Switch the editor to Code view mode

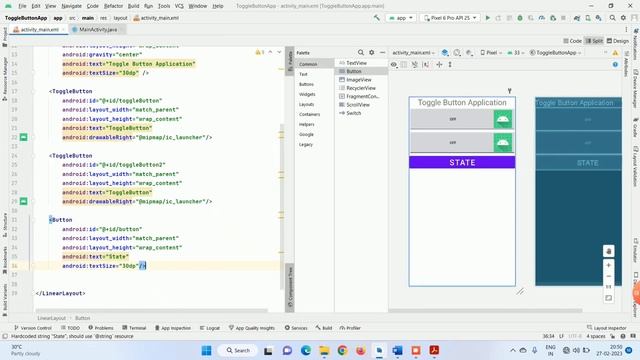pos(572,41)
